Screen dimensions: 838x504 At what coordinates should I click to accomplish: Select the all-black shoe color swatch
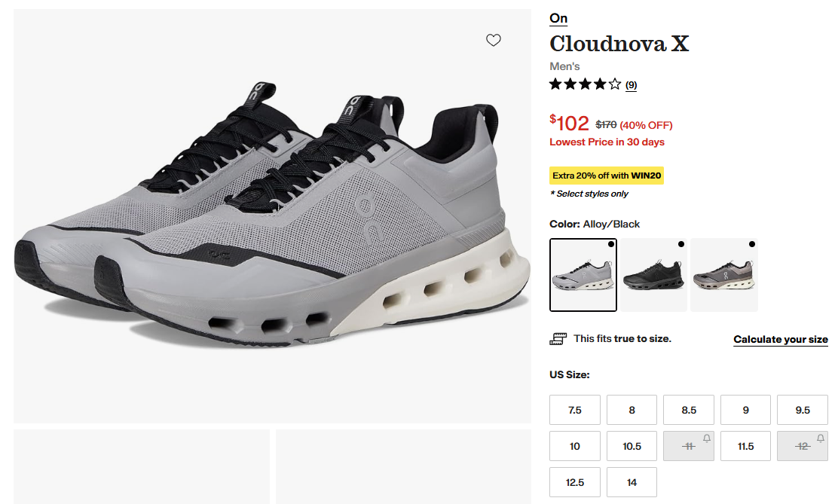tap(653, 275)
